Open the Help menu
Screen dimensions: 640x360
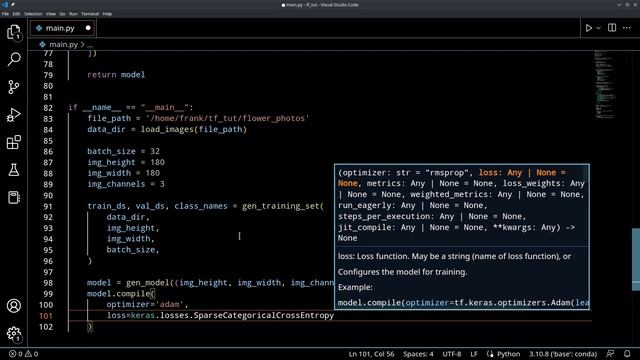[x=107, y=13]
